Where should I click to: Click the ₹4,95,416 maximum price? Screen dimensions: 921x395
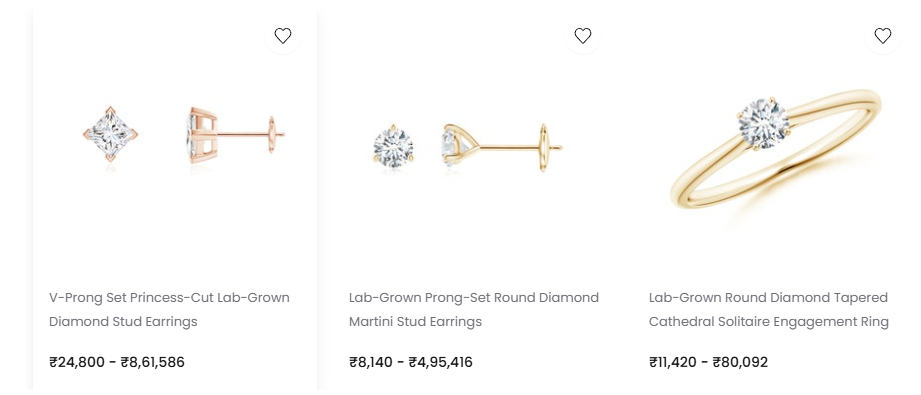coord(441,362)
